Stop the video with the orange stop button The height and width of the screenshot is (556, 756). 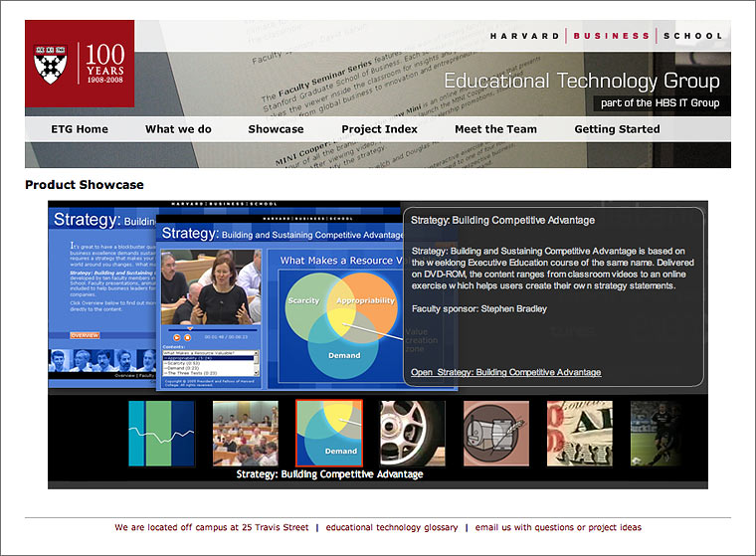coord(186,338)
